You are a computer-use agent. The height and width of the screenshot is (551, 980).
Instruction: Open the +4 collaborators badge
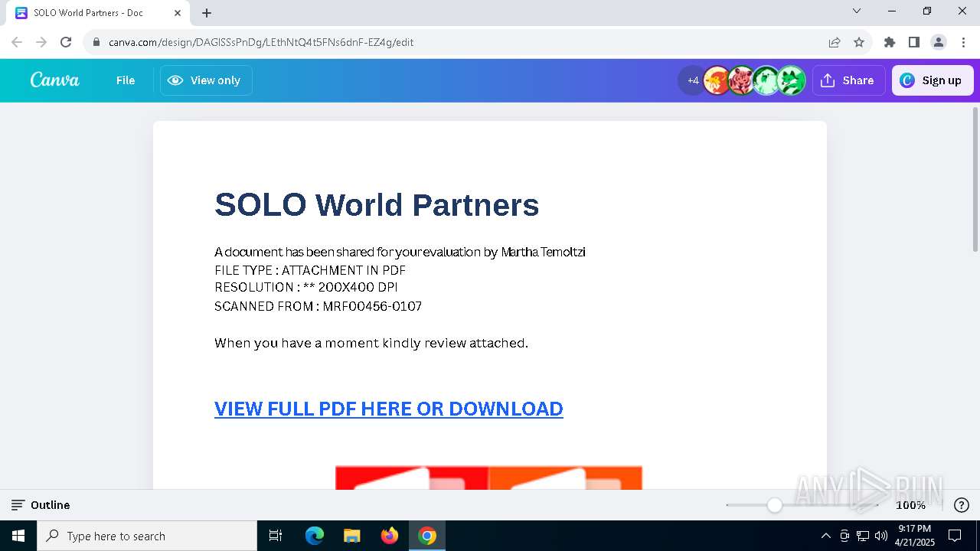[x=693, y=80]
